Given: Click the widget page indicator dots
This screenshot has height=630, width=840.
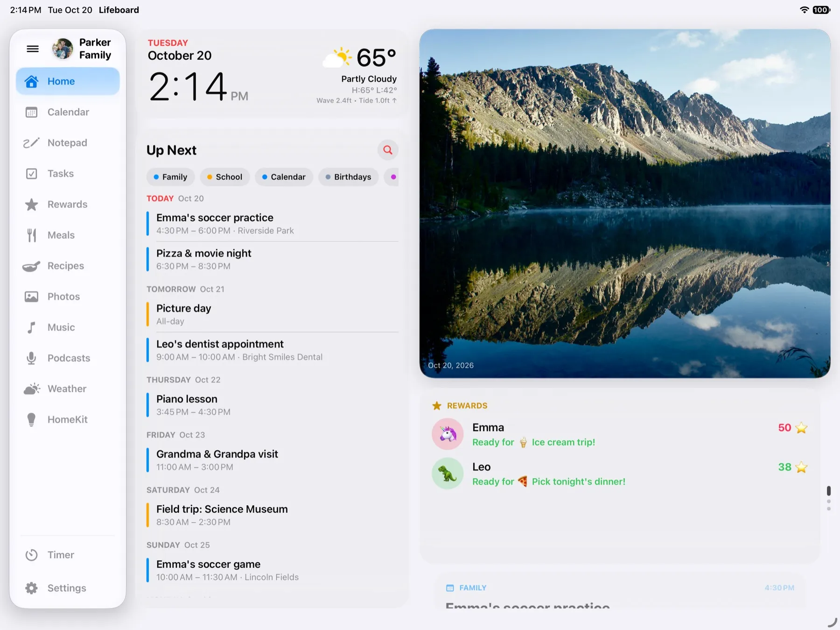Looking at the screenshot, I should click(x=829, y=498).
